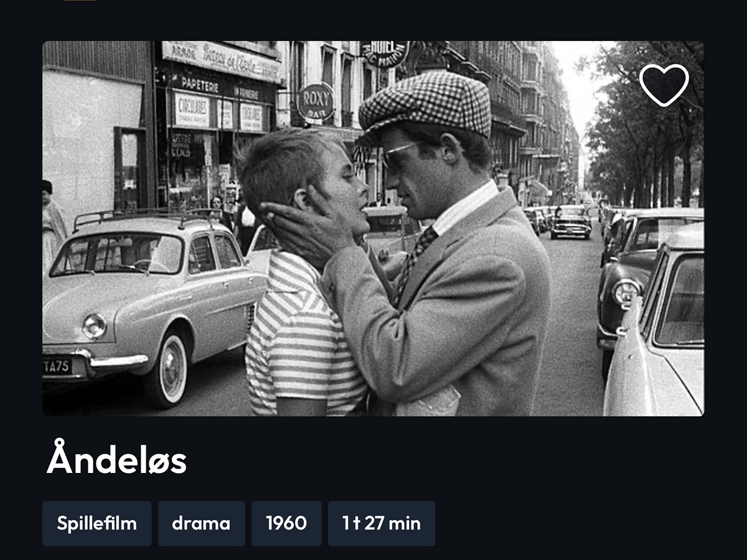Click the Åndeløs title heading
The height and width of the screenshot is (560, 747).
pos(117,459)
